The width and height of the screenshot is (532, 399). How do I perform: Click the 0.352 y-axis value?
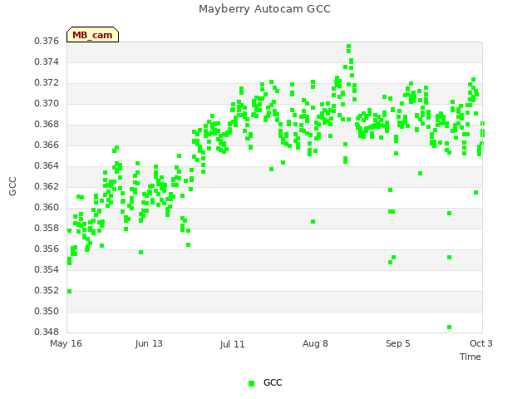[x=47, y=290]
